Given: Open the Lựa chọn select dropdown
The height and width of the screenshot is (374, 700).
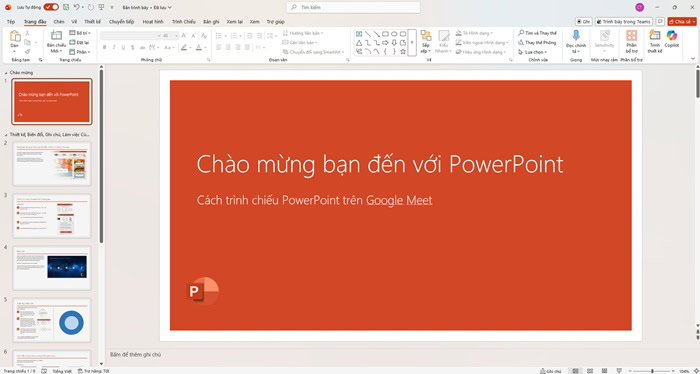Looking at the screenshot, I should click(x=533, y=52).
